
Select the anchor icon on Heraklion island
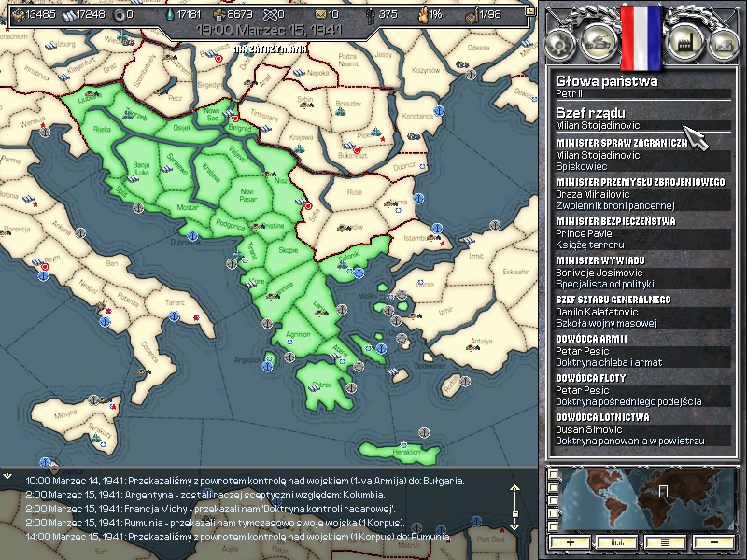point(424,432)
